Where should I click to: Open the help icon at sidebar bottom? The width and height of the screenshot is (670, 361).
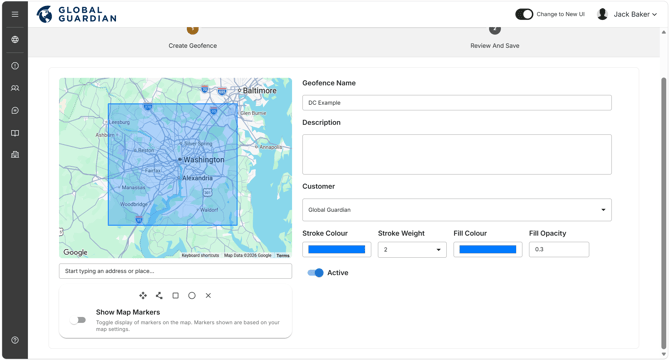[15, 340]
